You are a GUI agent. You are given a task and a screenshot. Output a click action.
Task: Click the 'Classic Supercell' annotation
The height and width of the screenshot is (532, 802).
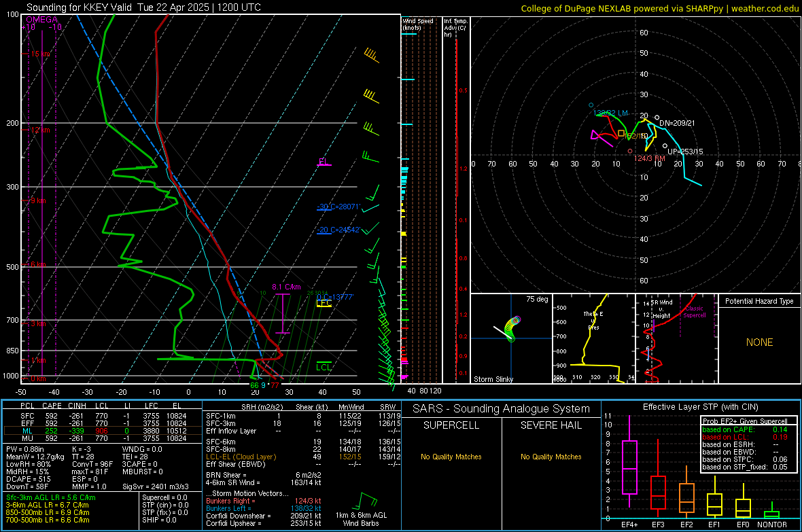(694, 312)
